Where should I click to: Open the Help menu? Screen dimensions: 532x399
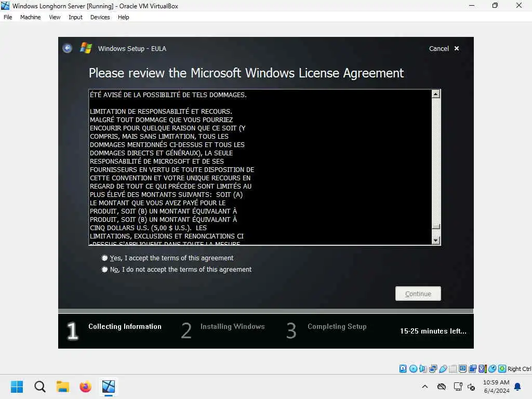(x=124, y=17)
